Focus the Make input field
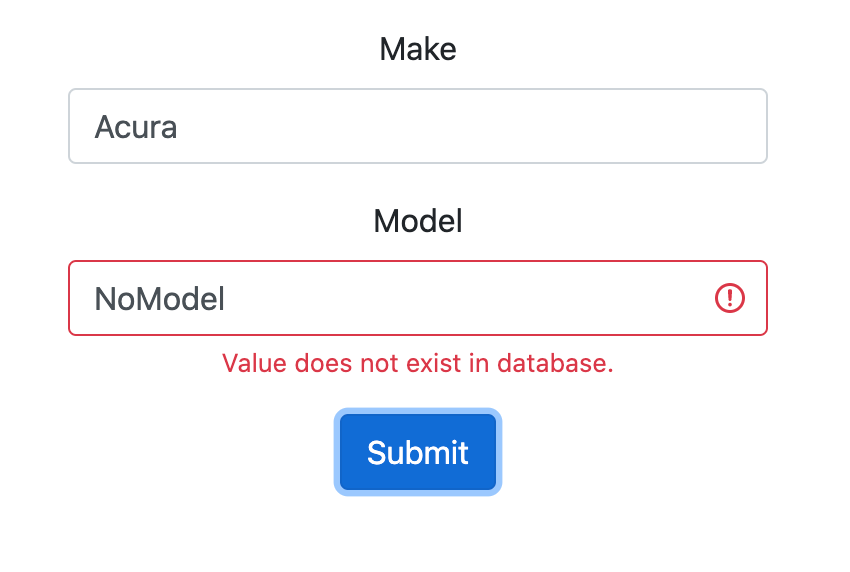Screen dimensions: 850x572 pyautogui.click(x=417, y=126)
